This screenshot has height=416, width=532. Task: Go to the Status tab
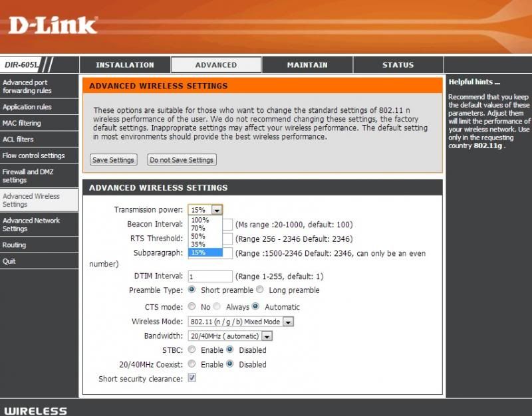point(398,65)
